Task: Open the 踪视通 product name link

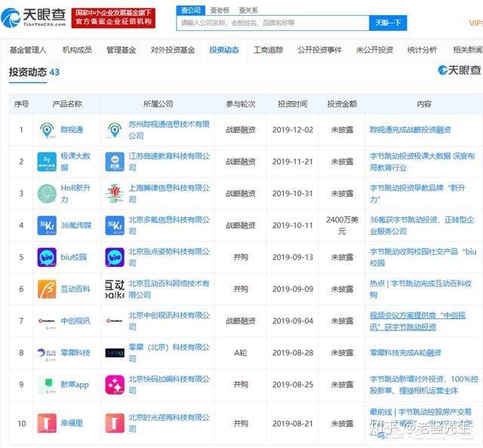Action: [x=72, y=130]
